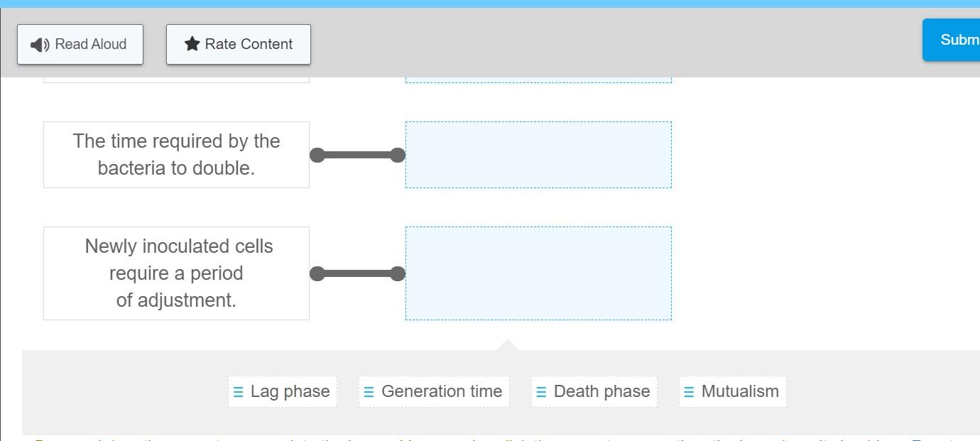The width and height of the screenshot is (980, 441).
Task: Click the drop zone next to inoculated cells question
Action: click(538, 273)
